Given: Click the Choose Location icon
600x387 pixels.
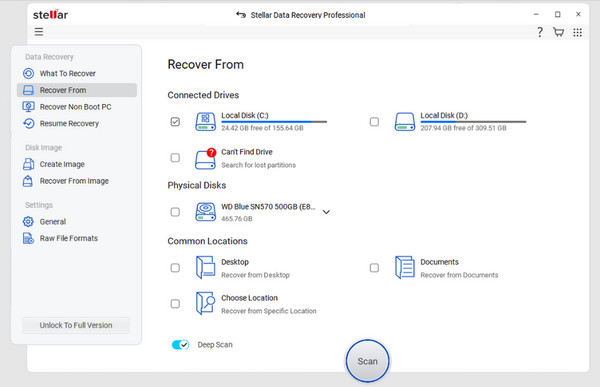Looking at the screenshot, I should coord(205,303).
